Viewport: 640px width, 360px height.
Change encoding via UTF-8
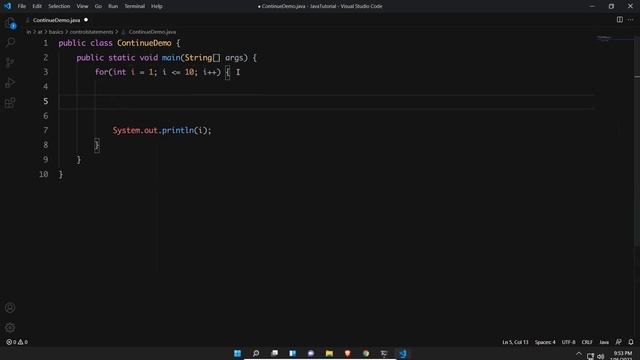point(569,342)
